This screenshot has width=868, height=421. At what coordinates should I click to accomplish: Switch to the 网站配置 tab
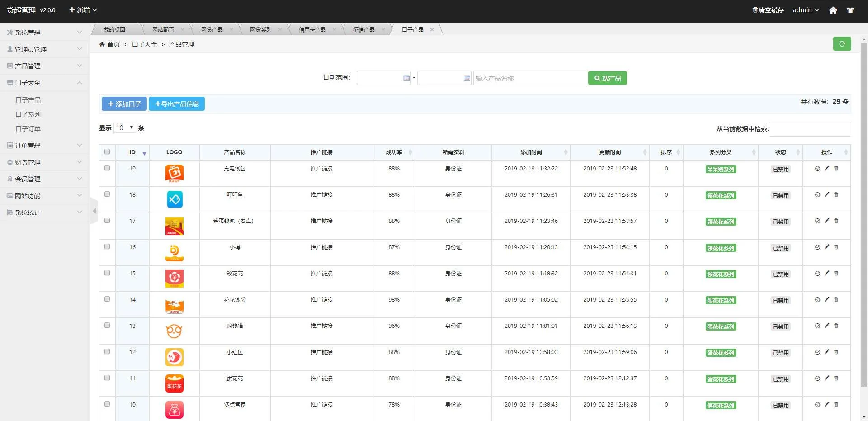click(163, 30)
